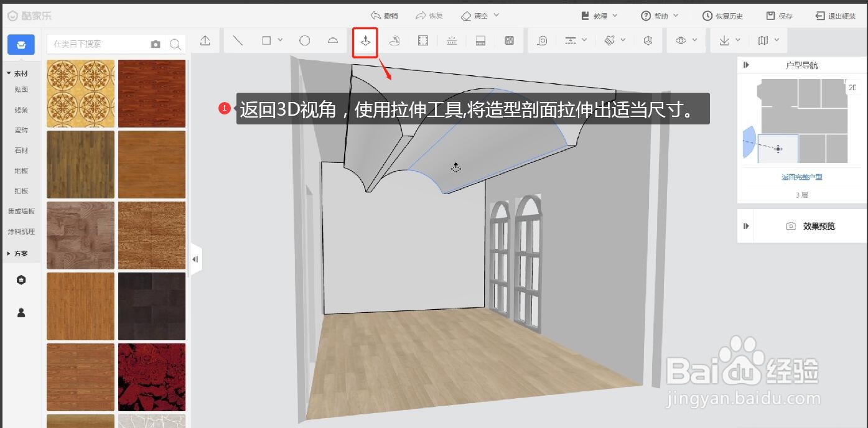The image size is (868, 428).
Task: Expand the download tool dropdown
Action: point(738,40)
